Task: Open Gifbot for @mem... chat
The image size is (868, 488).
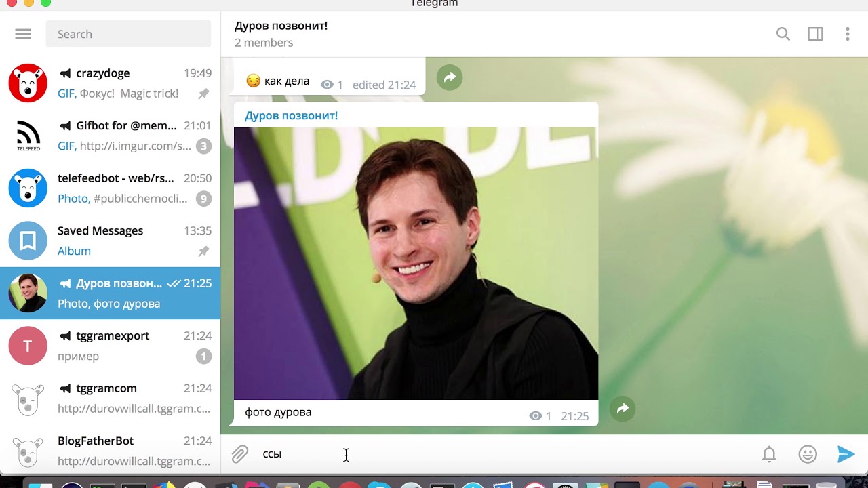Action: [x=111, y=136]
